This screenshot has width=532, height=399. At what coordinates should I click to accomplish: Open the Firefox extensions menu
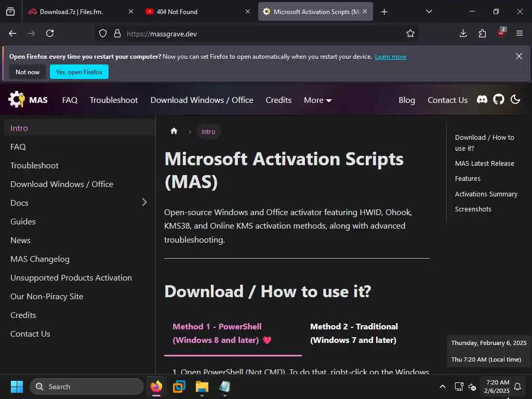click(482, 33)
